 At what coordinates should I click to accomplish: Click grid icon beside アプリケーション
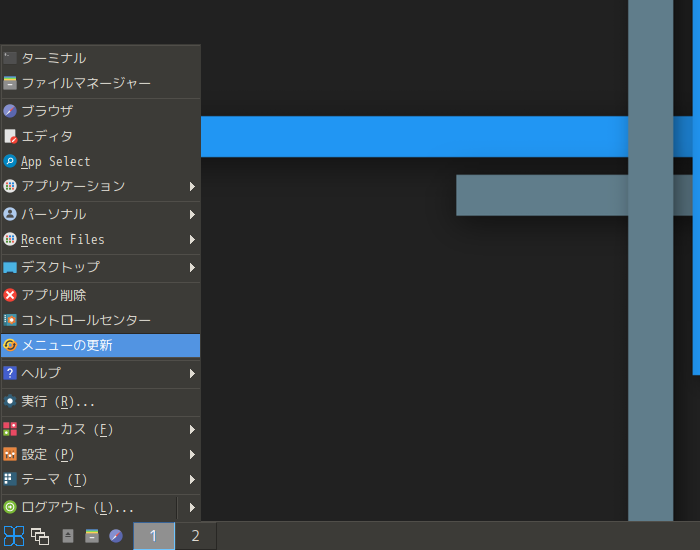(10, 186)
